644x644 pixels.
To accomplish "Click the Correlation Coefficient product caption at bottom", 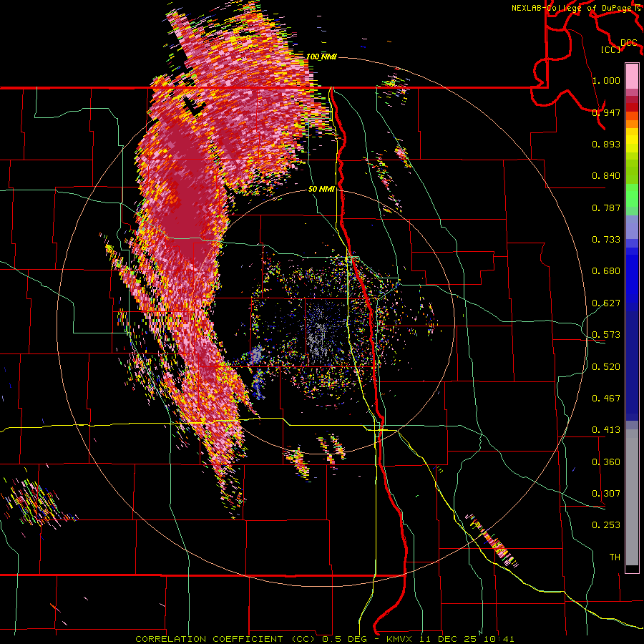I will pyautogui.click(x=324, y=639).
